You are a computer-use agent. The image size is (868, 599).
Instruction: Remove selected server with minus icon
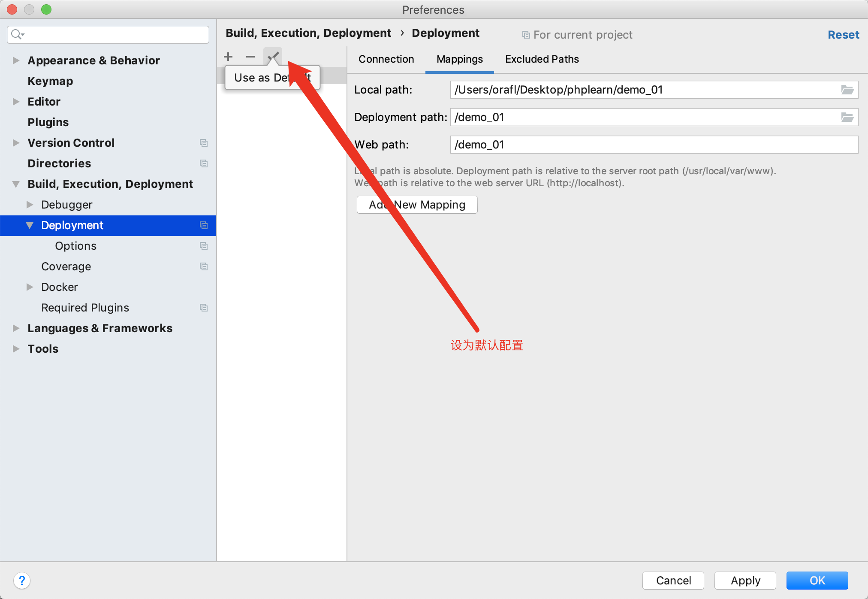pyautogui.click(x=250, y=57)
